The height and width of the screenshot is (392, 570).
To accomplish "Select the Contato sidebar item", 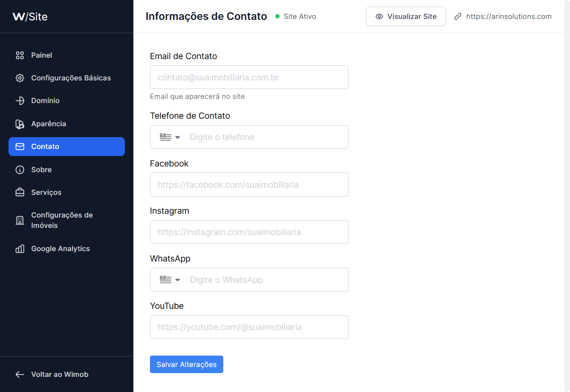I will click(67, 147).
